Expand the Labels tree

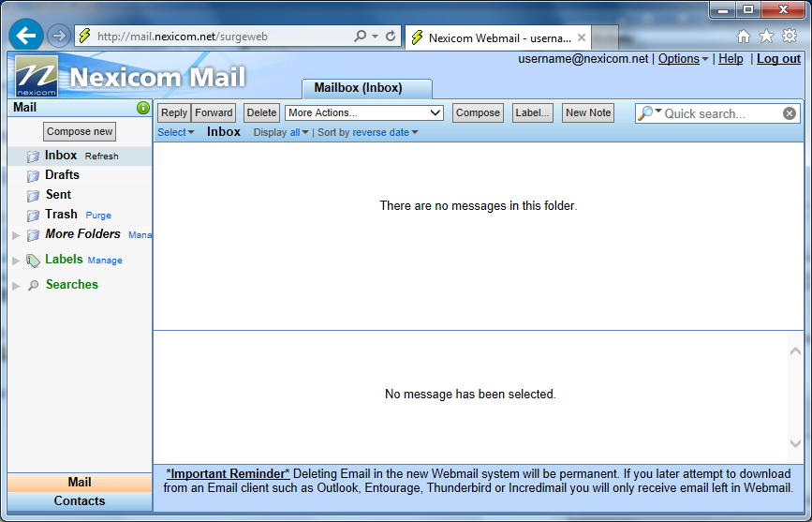[x=16, y=261]
